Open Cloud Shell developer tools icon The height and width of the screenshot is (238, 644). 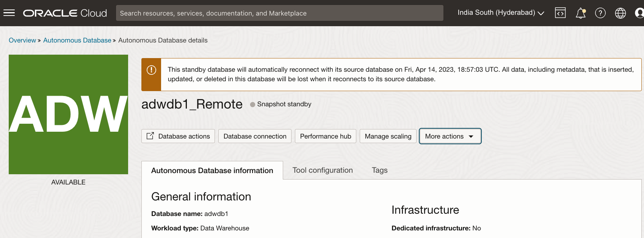coord(560,13)
